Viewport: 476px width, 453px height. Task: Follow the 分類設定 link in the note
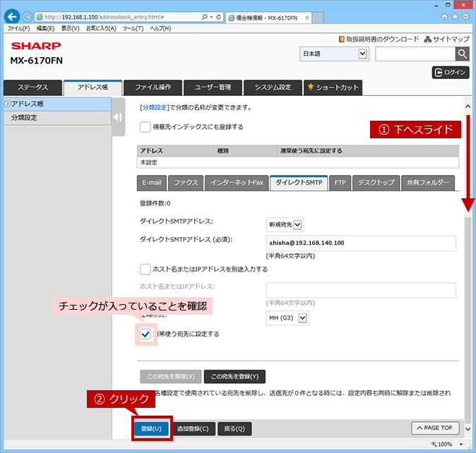pos(155,108)
